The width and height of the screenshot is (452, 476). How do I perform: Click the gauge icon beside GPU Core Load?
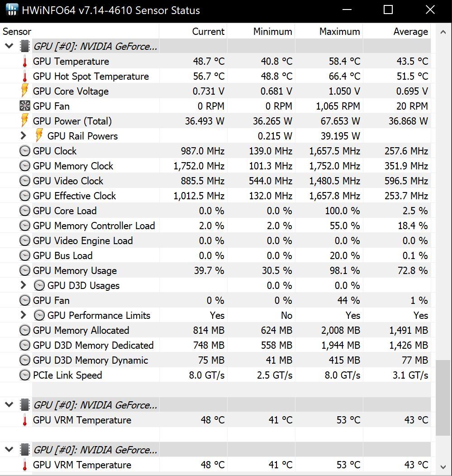25,211
